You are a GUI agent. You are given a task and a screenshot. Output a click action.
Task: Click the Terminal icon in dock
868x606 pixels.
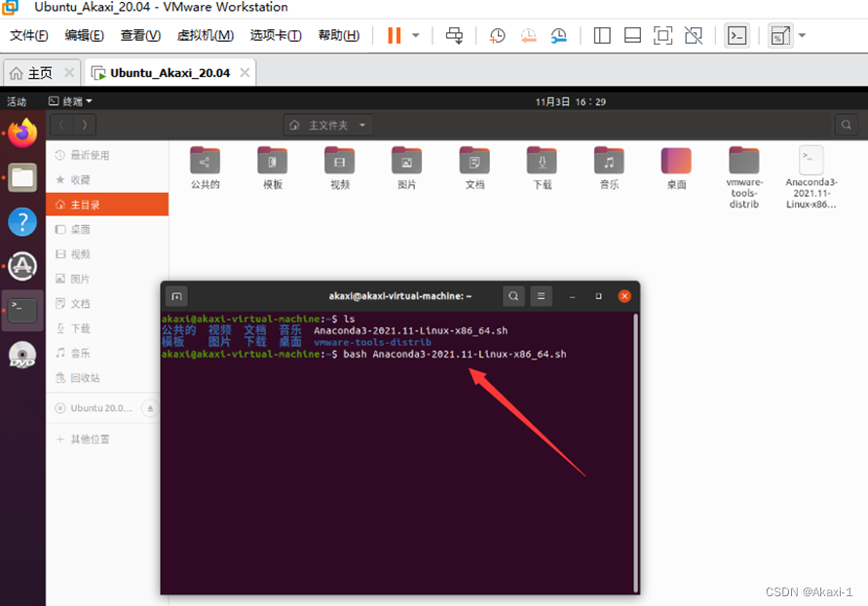(22, 311)
